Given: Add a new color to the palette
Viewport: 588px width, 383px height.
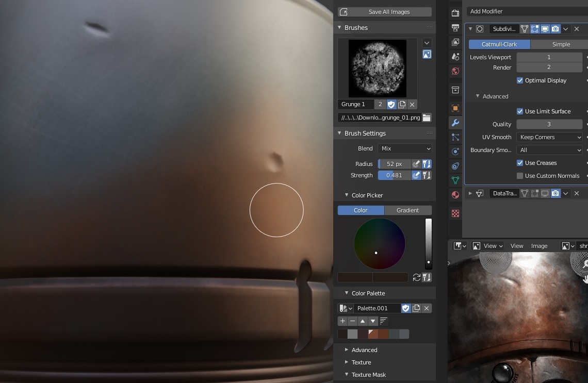Looking at the screenshot, I should point(342,321).
